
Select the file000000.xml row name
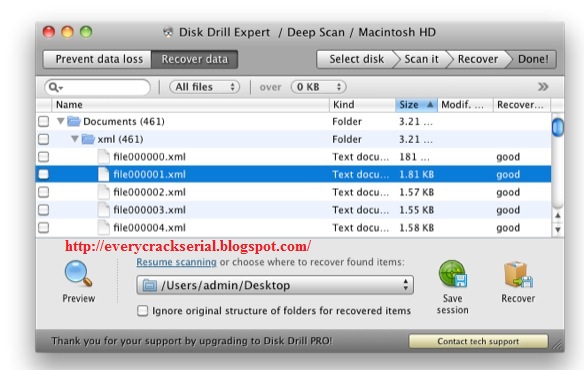149,157
